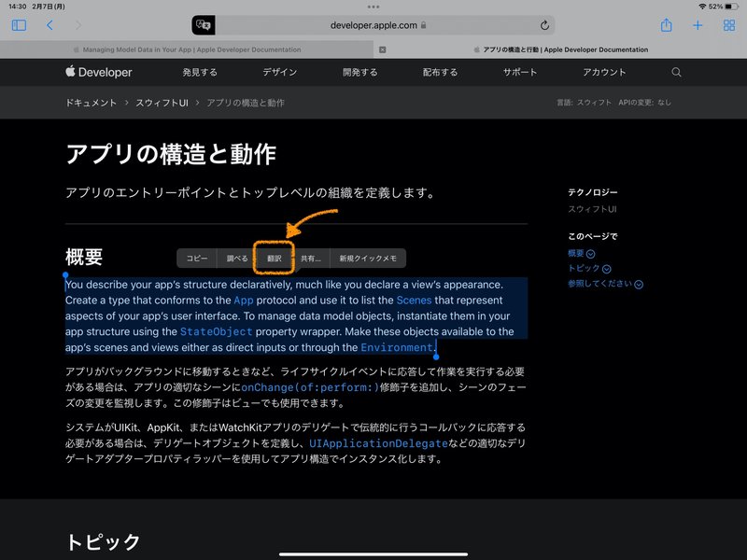747x560 pixels.
Task: Follow the App protocol link
Action: (244, 301)
